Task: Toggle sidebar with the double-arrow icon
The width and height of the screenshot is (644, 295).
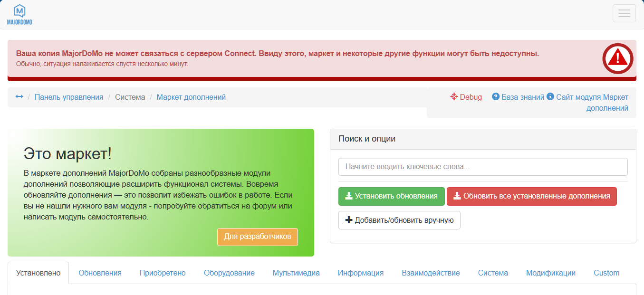Action: pos(19,97)
